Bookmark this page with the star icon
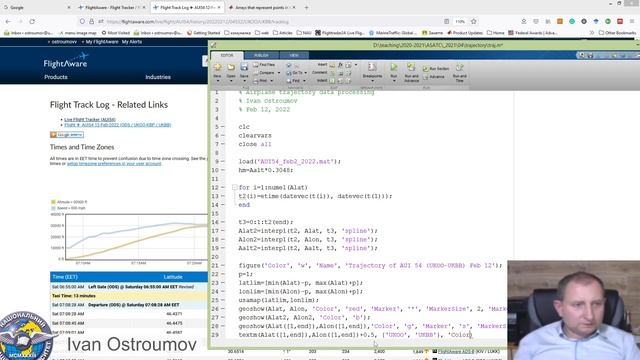640x360 pixels. point(473,21)
